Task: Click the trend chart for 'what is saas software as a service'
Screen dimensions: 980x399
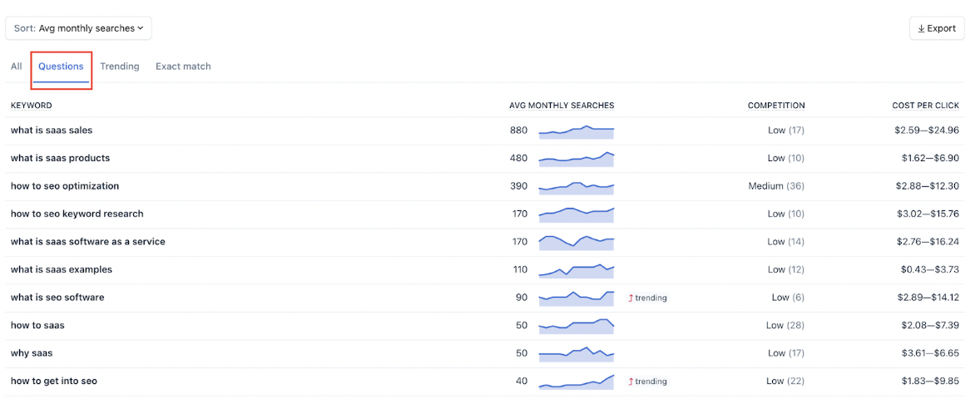Action: [577, 242]
